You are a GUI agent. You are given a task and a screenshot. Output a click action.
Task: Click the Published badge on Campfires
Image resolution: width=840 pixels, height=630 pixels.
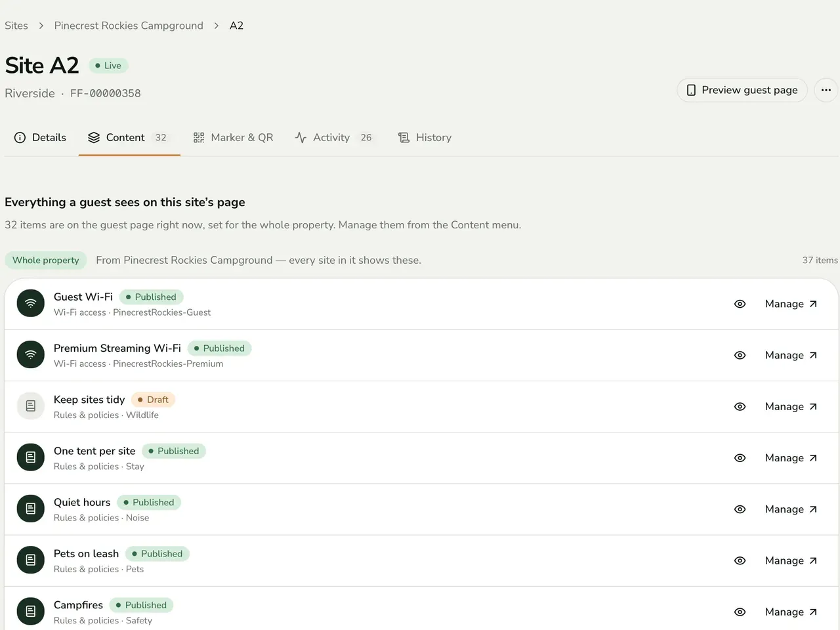(142, 605)
